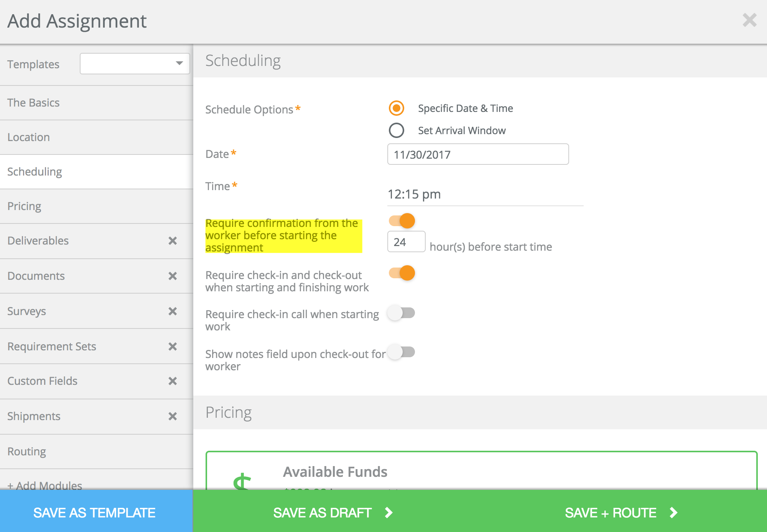Go to The Basics section
This screenshot has height=532, width=767.
click(x=34, y=103)
